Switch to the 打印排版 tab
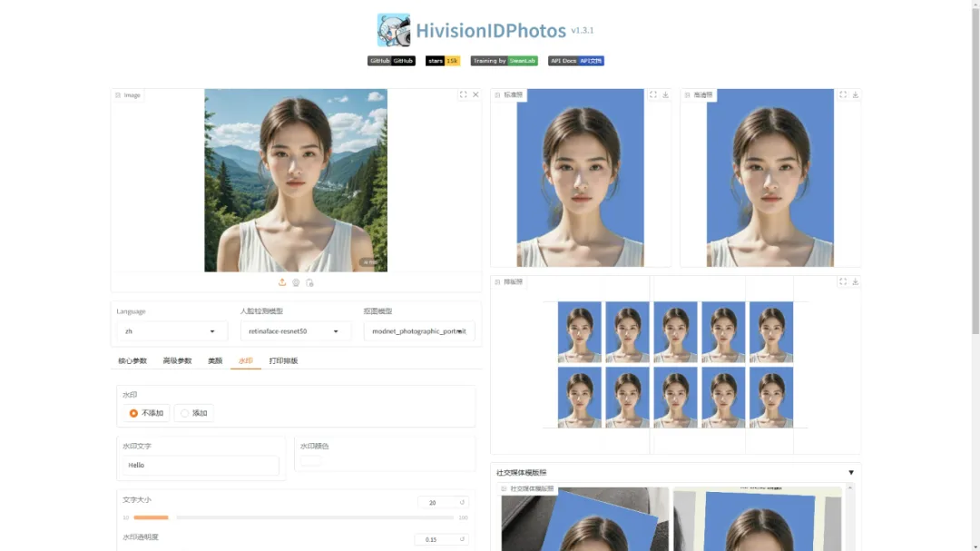 click(283, 360)
